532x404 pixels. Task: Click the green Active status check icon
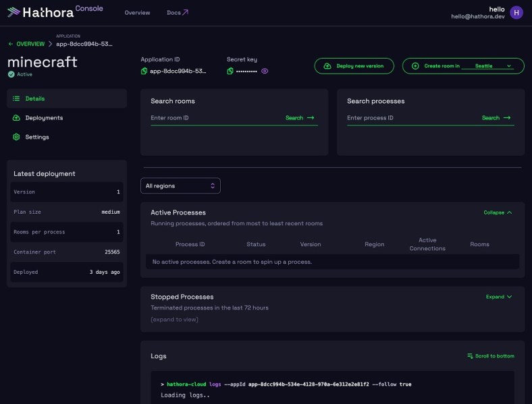[11, 74]
